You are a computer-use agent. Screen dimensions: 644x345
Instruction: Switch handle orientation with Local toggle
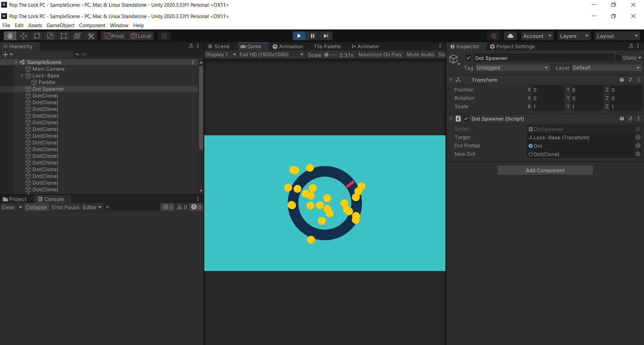tap(141, 36)
